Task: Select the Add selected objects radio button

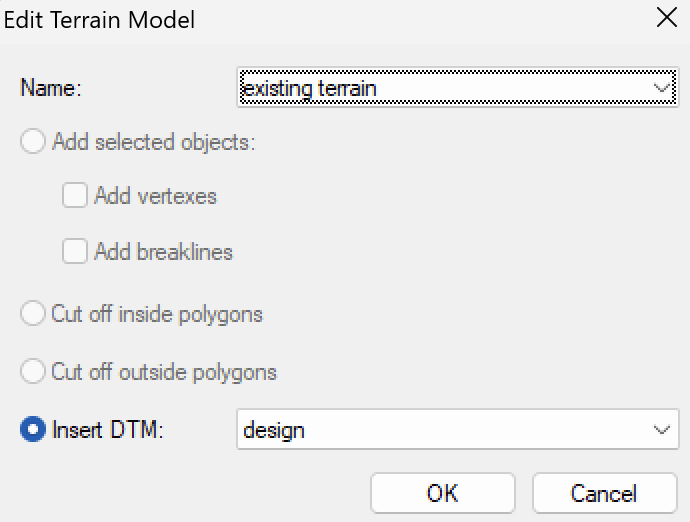Action: (x=33, y=141)
